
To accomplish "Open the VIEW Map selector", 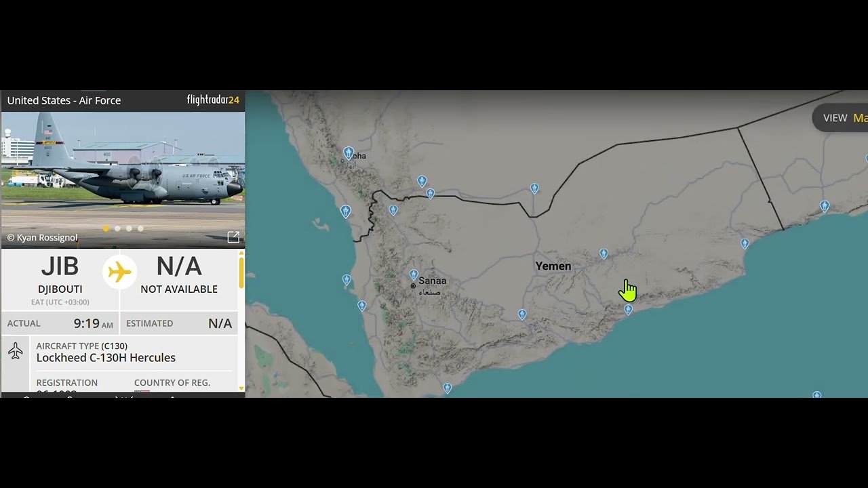I will (x=840, y=118).
